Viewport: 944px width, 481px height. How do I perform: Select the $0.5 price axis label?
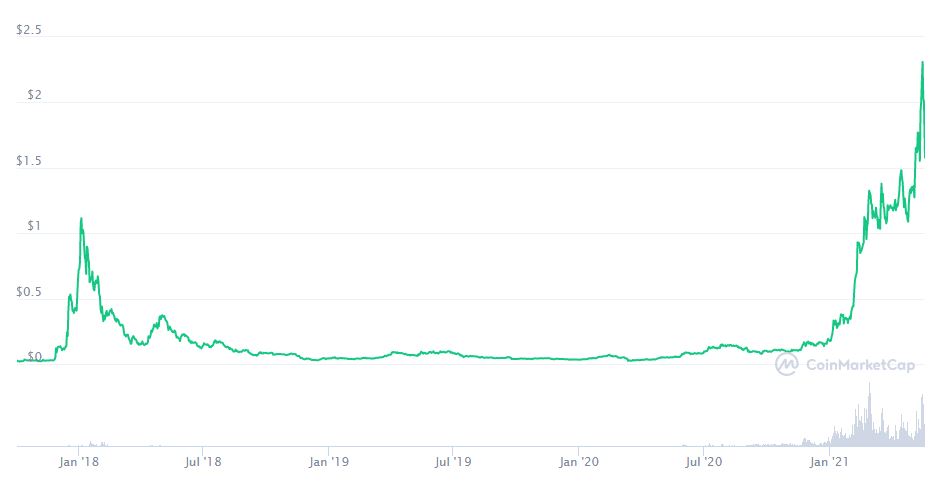[x=29, y=292]
